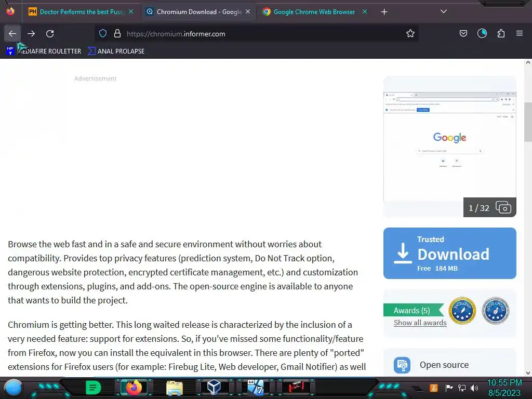Image resolution: width=532 pixels, height=399 pixels.
Task: Click Show all awards link
Action: 420,323
